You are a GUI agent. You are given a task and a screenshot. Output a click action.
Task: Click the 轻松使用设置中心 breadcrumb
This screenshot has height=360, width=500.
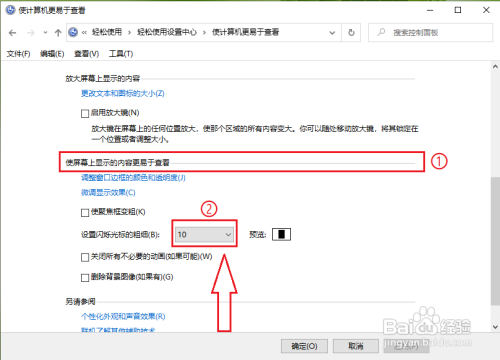click(x=167, y=32)
